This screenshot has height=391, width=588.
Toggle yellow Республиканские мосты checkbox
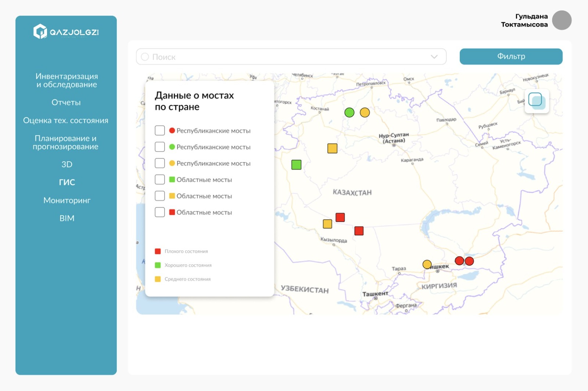(160, 163)
